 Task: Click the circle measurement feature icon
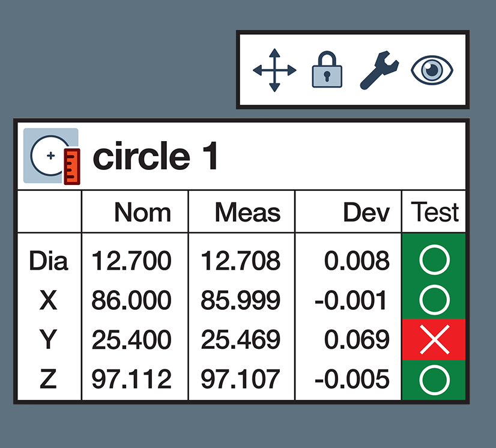click(x=51, y=156)
